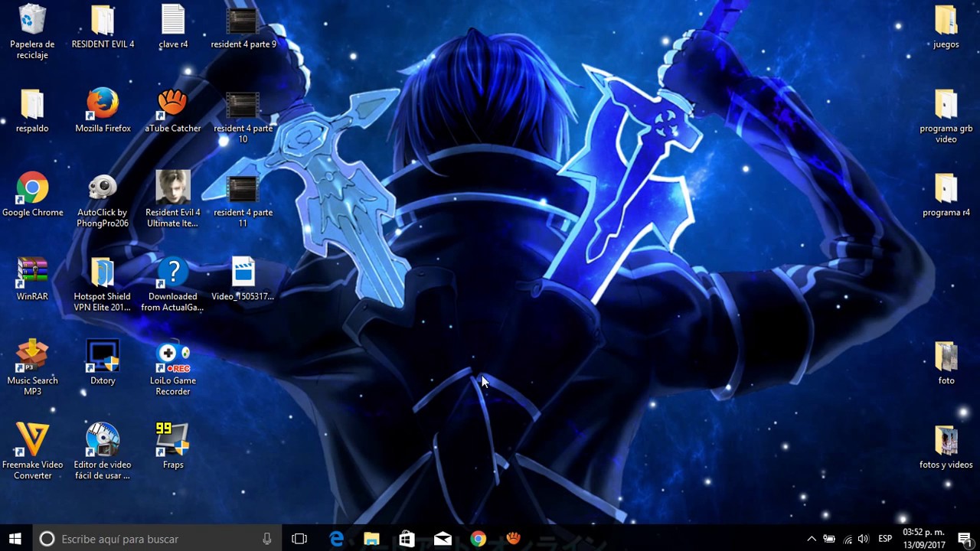This screenshot has height=551, width=980.
Task: Click the 'Escribe aquí para buscar' search box
Action: 157,539
